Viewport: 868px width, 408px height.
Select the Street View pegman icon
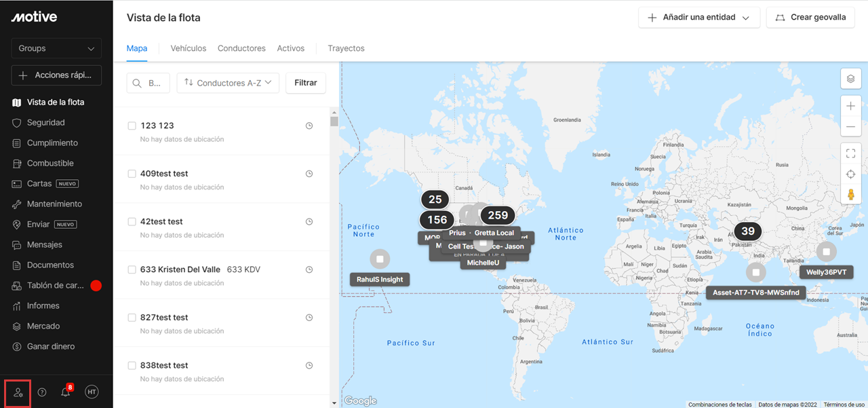[851, 195]
